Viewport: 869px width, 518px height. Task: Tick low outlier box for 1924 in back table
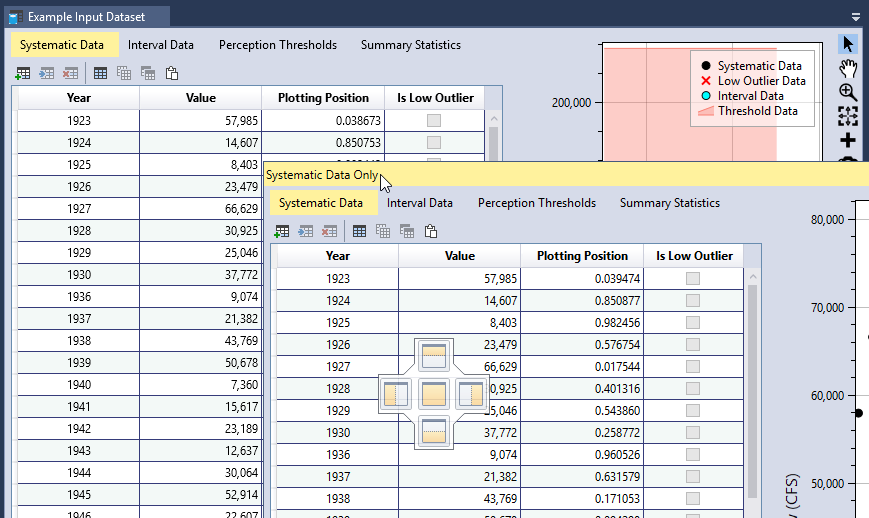click(433, 143)
